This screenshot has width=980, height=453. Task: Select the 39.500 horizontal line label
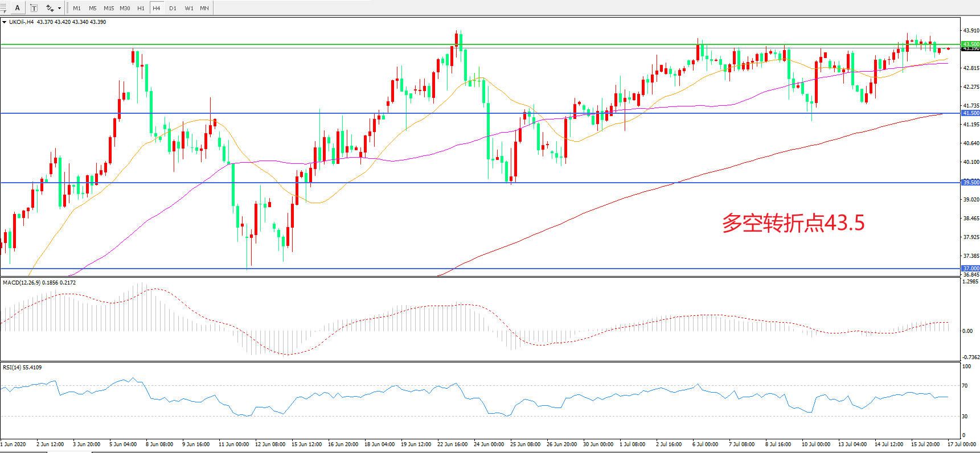click(970, 183)
